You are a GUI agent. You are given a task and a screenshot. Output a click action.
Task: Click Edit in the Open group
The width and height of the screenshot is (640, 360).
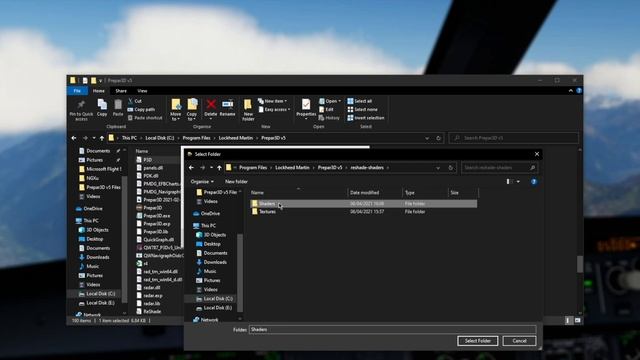[x=326, y=109]
